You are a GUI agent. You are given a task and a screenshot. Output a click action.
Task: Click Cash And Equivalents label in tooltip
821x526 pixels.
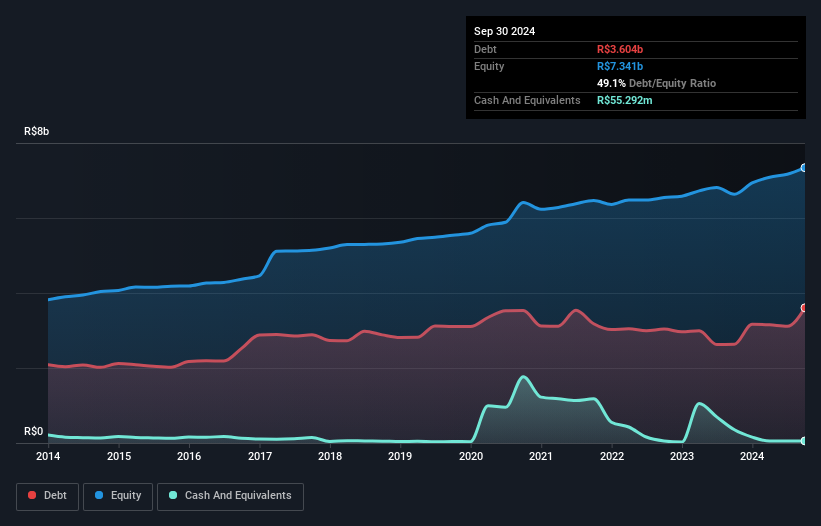tap(527, 100)
